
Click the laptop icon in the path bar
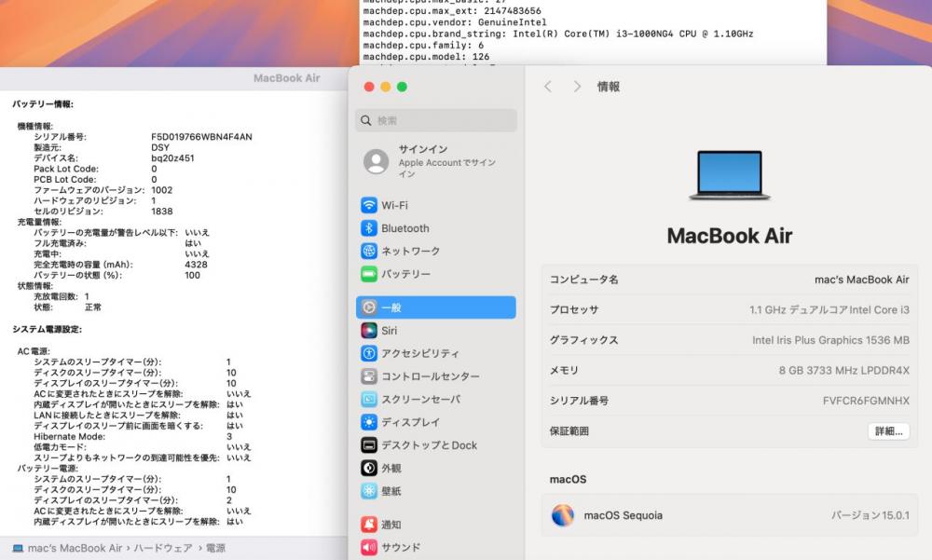(x=18, y=548)
